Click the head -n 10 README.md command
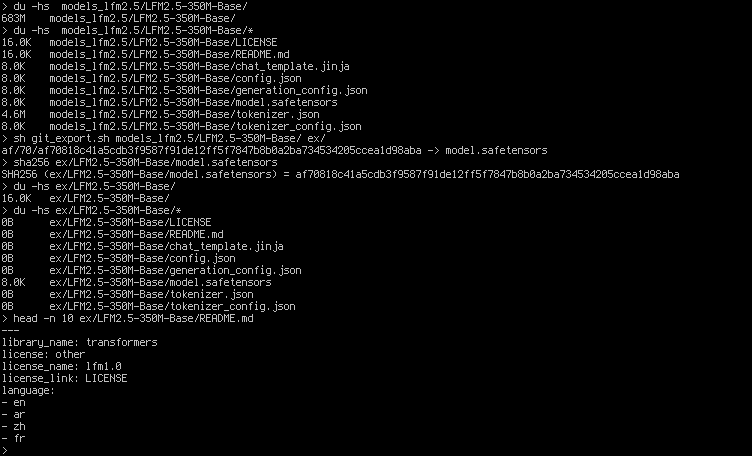This screenshot has width=752, height=456. (128, 318)
